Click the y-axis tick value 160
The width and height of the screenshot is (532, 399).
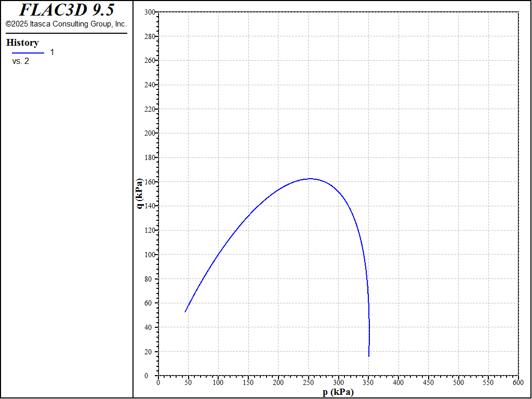click(x=150, y=182)
